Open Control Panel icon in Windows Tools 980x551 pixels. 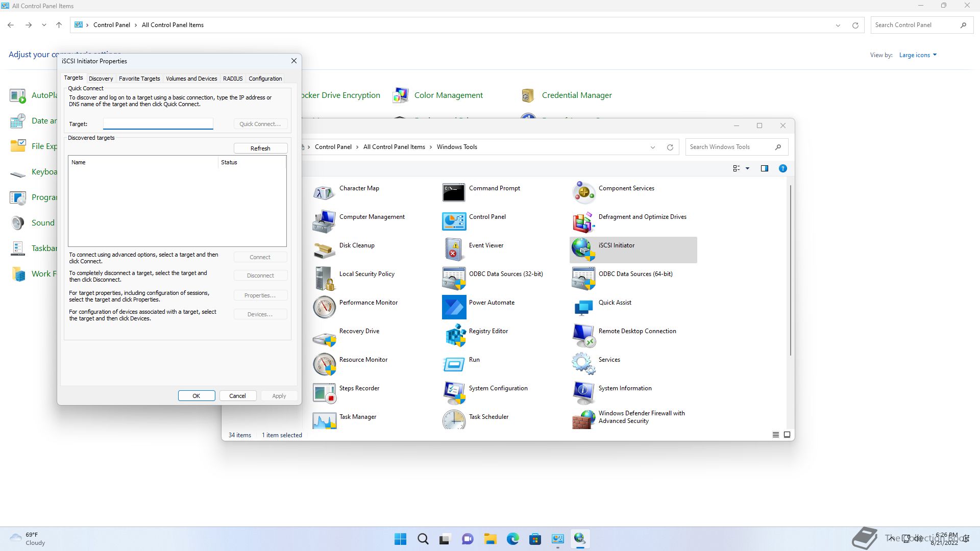click(x=454, y=221)
